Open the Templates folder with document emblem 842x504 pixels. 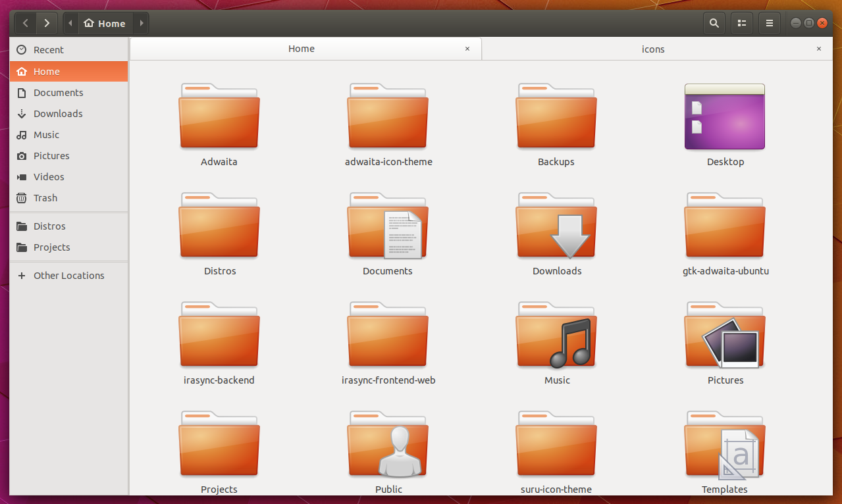(724, 443)
